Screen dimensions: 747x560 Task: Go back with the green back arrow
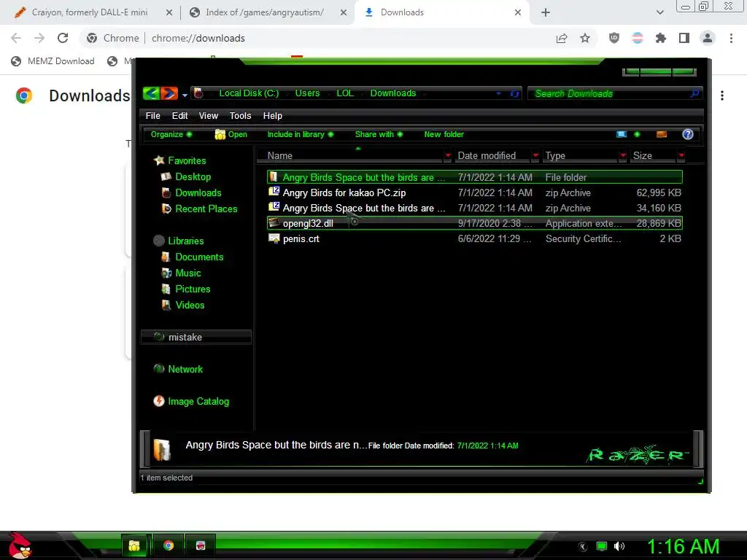click(x=151, y=93)
